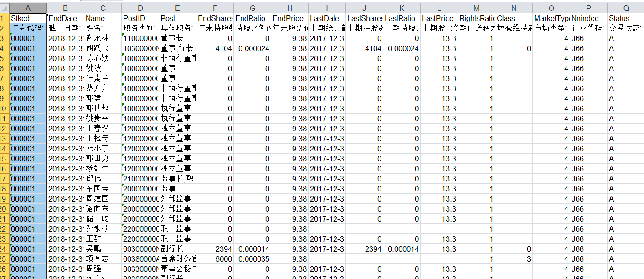
Task: Select column G header
Action: tap(252, 8)
